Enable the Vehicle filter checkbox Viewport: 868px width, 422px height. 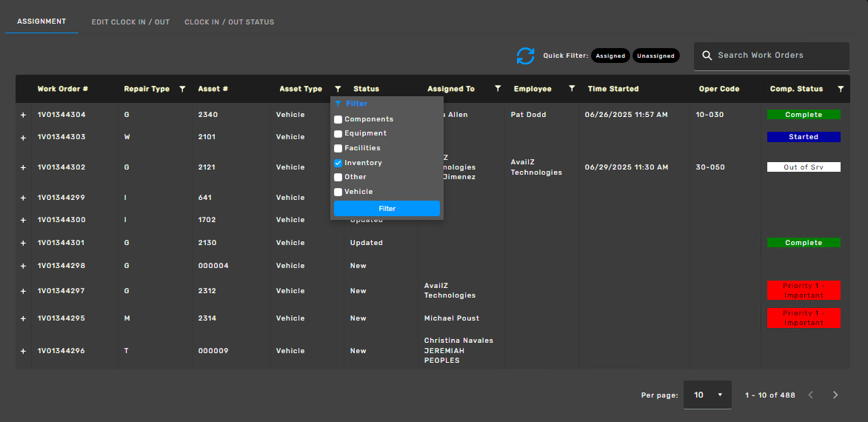[338, 192]
